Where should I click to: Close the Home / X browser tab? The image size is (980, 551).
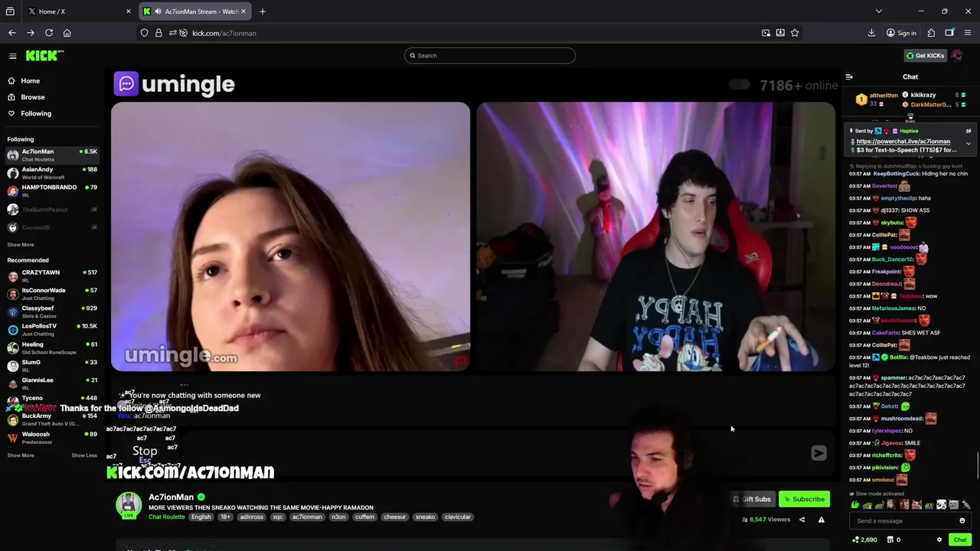128,11
